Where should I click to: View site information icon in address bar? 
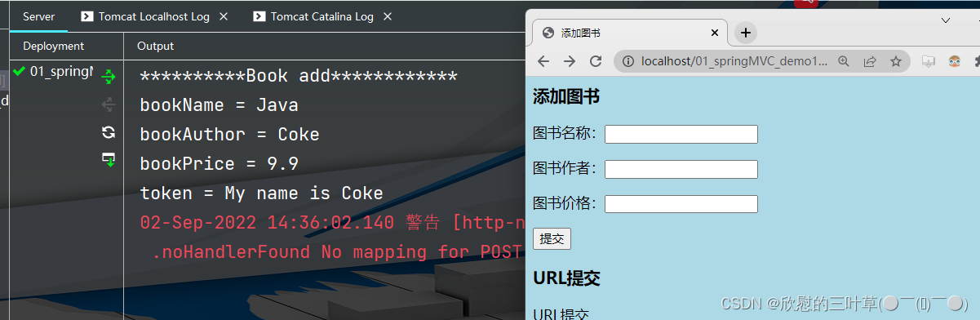pos(628,61)
